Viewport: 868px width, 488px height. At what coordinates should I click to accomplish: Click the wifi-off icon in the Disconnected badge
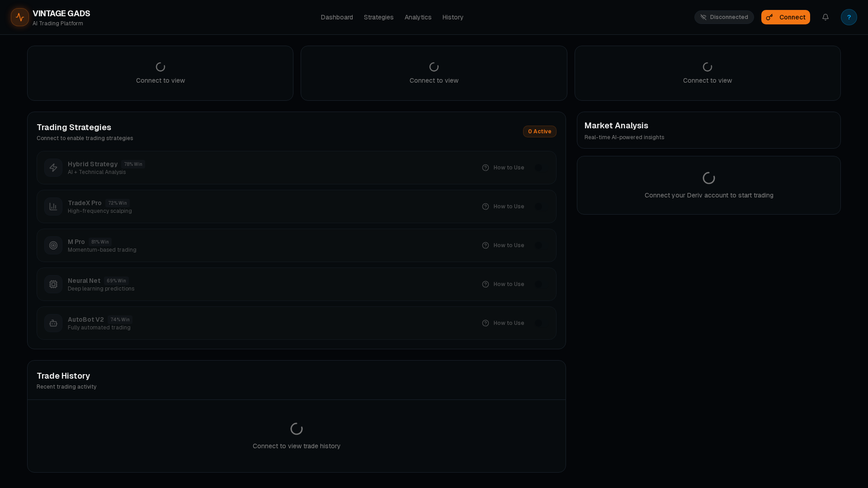click(x=703, y=17)
